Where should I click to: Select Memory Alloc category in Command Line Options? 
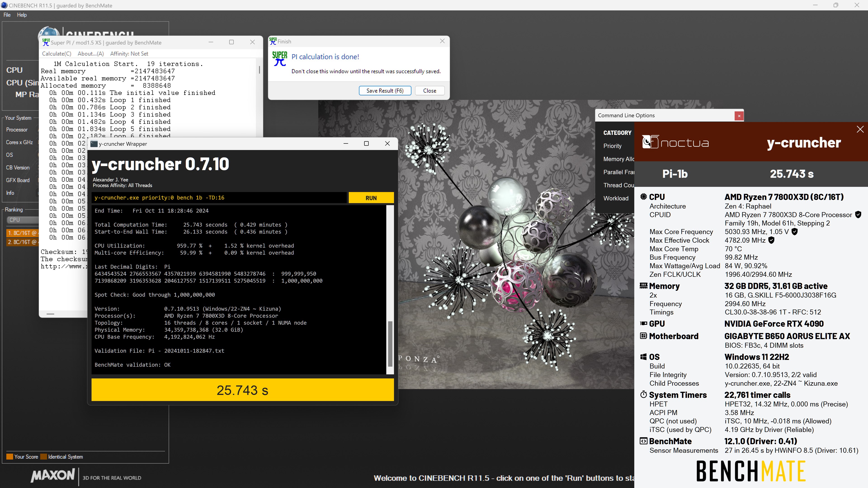point(619,159)
